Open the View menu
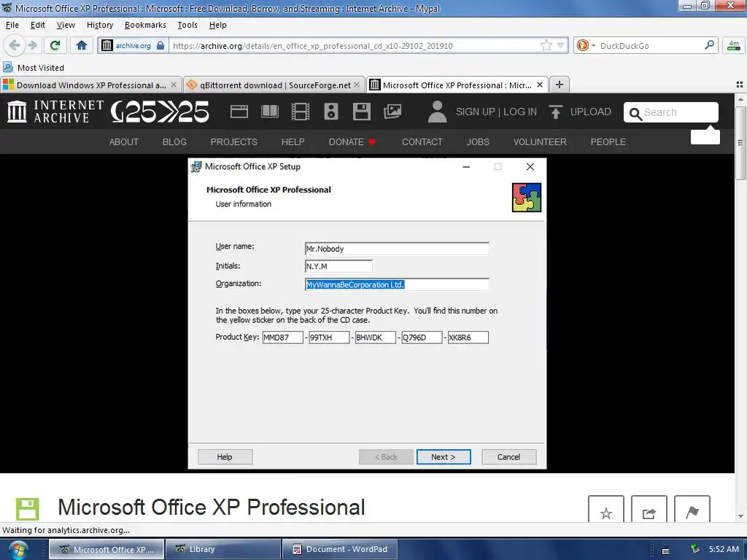Image resolution: width=747 pixels, height=560 pixels. click(x=66, y=25)
